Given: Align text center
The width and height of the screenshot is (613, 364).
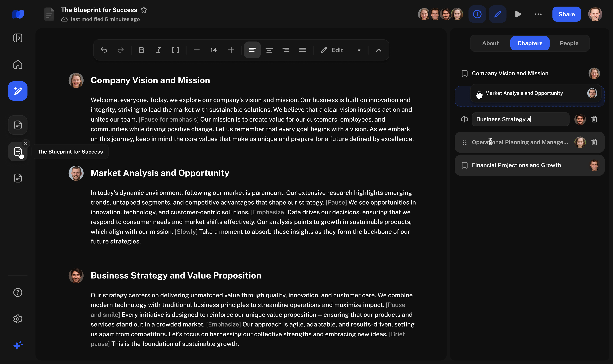Looking at the screenshot, I should [x=269, y=50].
